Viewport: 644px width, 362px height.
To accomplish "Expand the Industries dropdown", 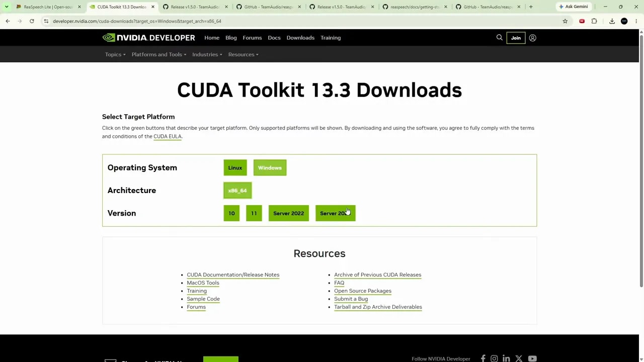I will click(207, 54).
